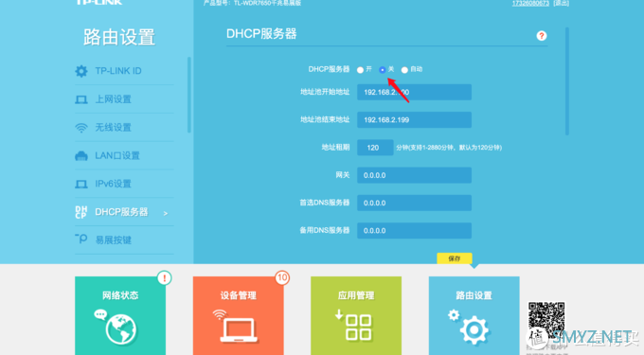Click the DHCP icon in the sidebar

[80, 212]
